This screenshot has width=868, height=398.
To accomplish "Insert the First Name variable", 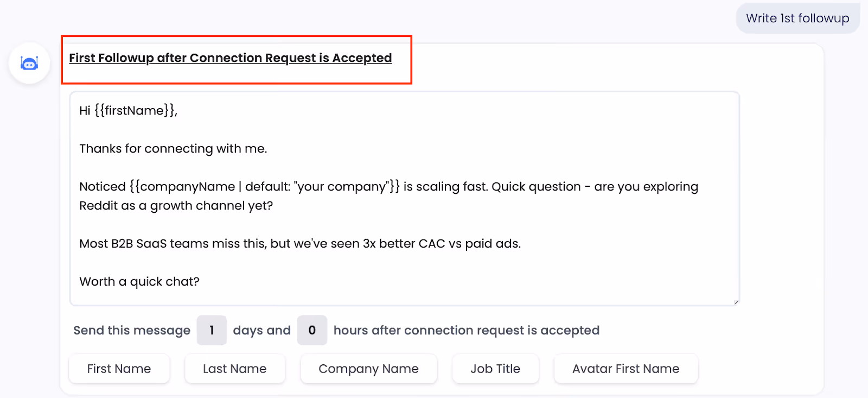I will pyautogui.click(x=119, y=369).
